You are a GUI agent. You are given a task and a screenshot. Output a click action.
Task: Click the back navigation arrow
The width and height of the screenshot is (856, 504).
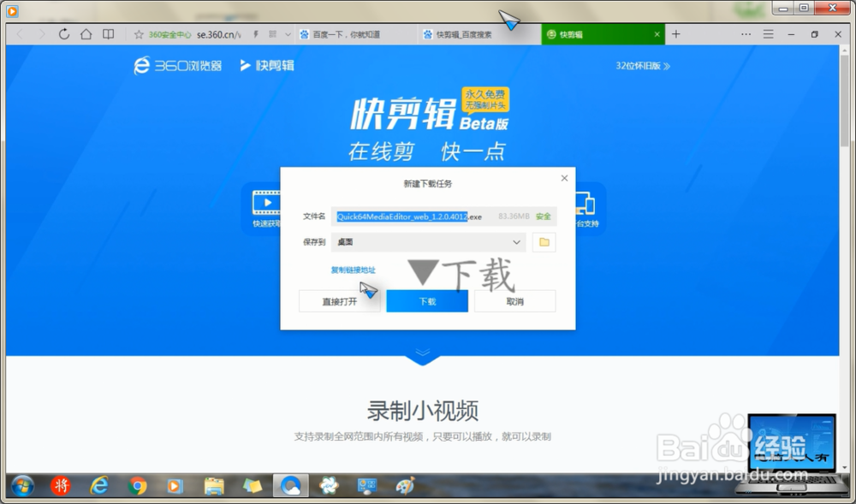coord(21,34)
